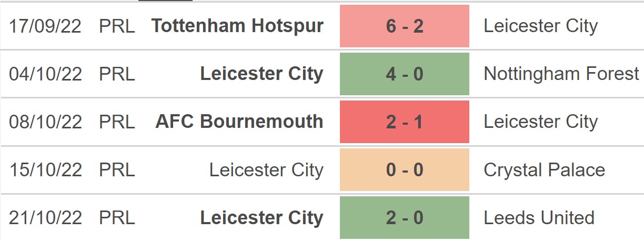Open the Crystal Palace team link
Viewport: 644px width, 241px height.
point(545,170)
